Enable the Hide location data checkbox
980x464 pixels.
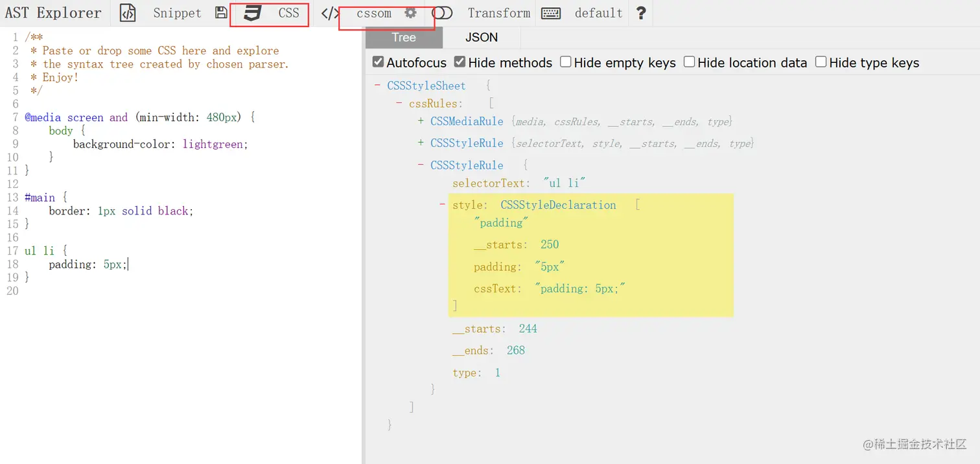tap(689, 62)
